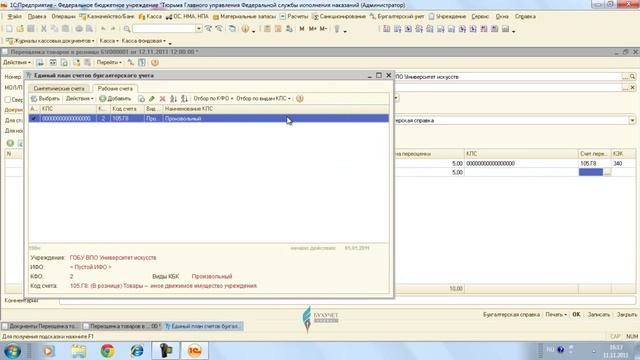
Task: Click the new document icon in main toolbar
Action: click(x=9, y=29)
